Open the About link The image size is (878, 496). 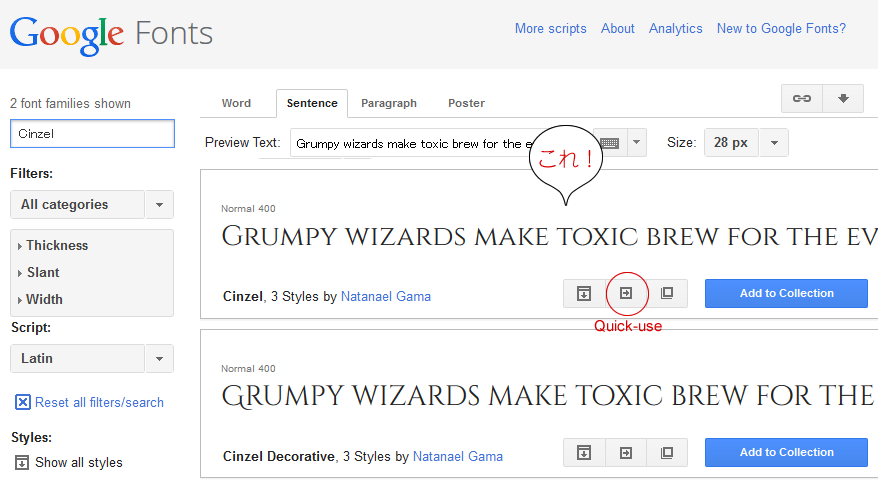pyautogui.click(x=618, y=29)
